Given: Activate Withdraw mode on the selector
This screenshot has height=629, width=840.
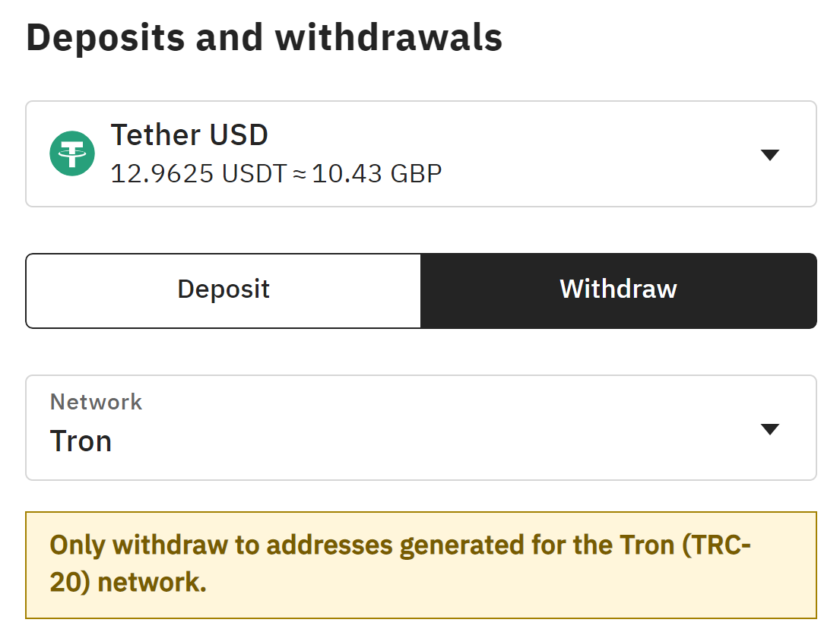Looking at the screenshot, I should pos(617,290).
